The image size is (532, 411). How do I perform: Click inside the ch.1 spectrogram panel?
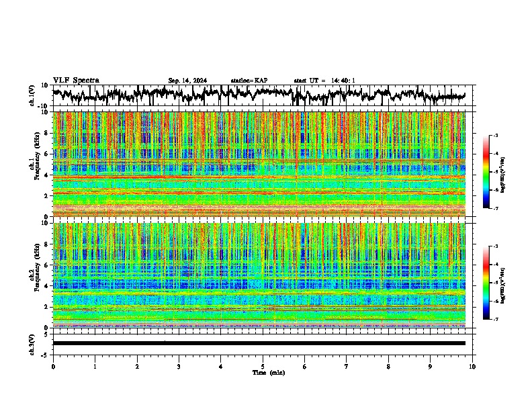[x=259, y=164]
